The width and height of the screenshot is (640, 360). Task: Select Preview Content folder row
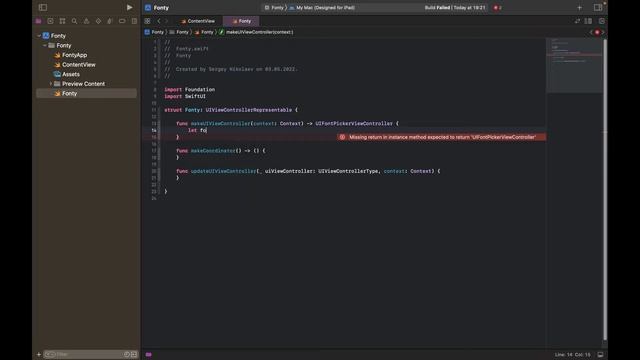tap(87, 84)
